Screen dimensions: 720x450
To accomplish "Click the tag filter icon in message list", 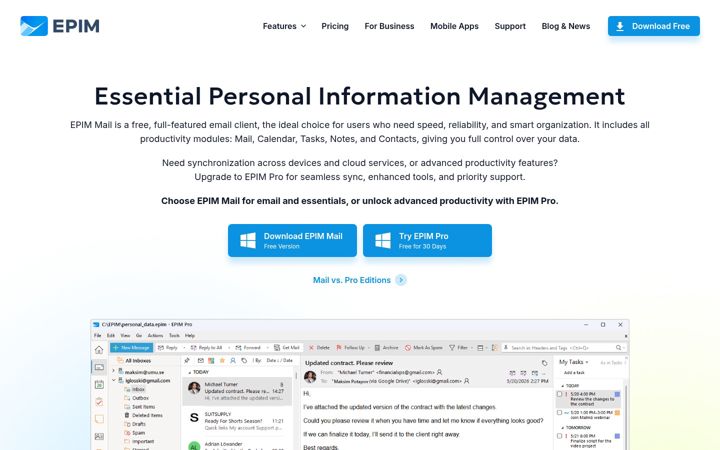I will click(244, 360).
